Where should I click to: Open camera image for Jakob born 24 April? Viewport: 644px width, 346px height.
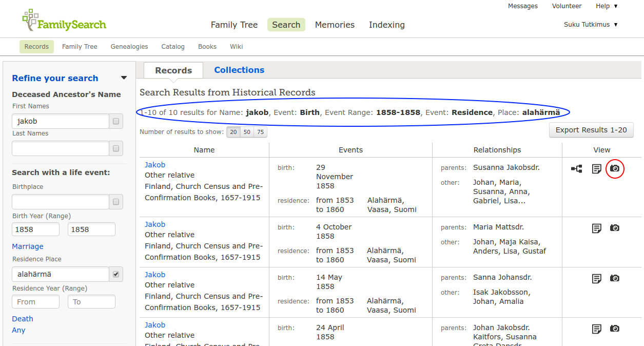pyautogui.click(x=615, y=329)
